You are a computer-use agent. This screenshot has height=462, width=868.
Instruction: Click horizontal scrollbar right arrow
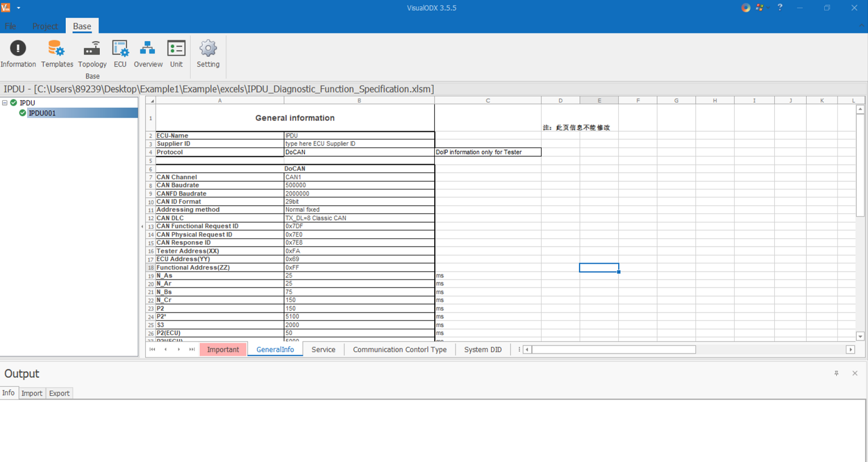click(x=850, y=349)
